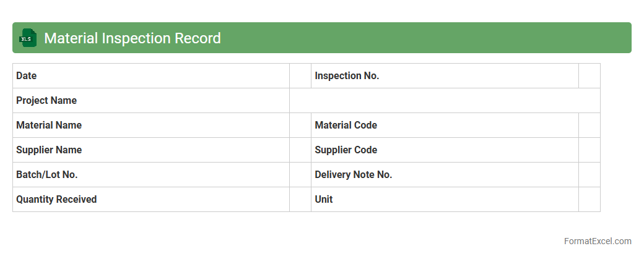
Task: Select the Inspection No. label cell
Action: (445, 76)
